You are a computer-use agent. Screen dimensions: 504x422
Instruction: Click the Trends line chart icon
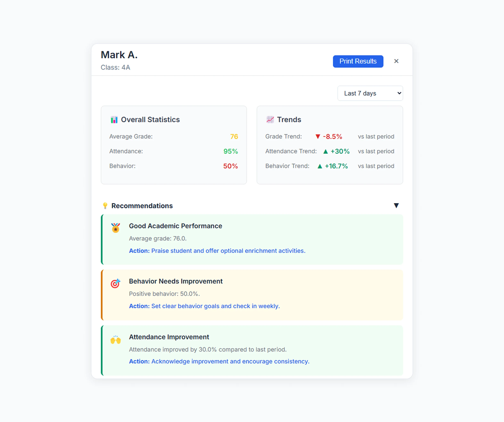coord(270,120)
